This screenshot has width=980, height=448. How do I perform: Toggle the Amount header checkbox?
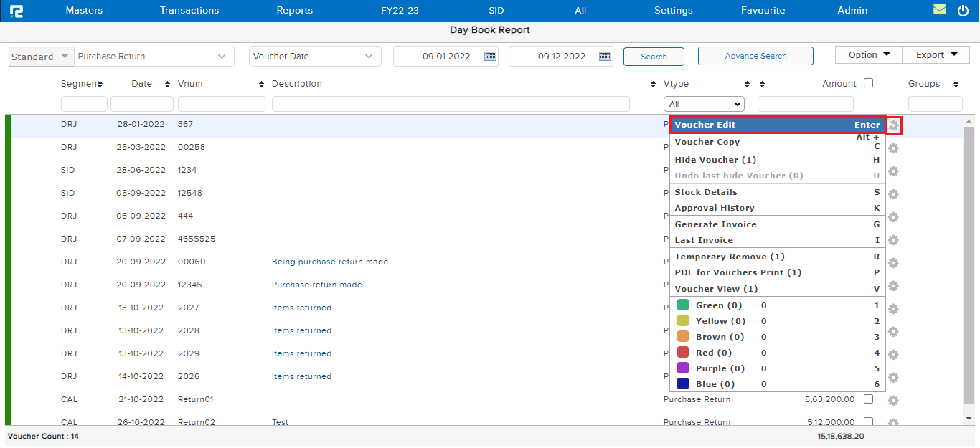click(x=868, y=83)
